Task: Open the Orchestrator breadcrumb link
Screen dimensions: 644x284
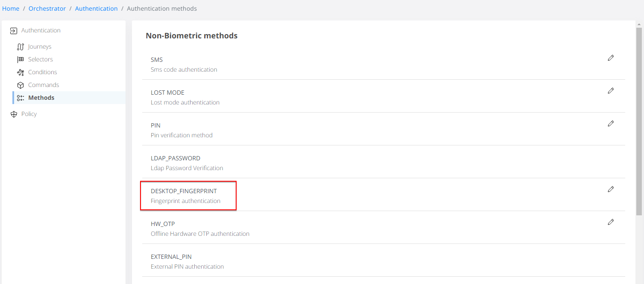Action: click(47, 8)
